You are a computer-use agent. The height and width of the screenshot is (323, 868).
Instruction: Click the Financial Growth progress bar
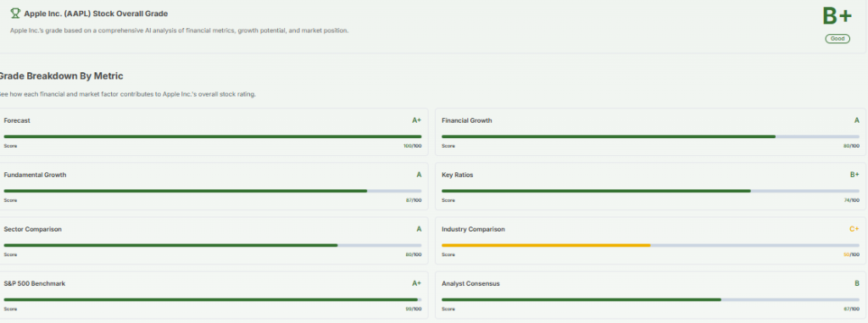[x=650, y=136]
